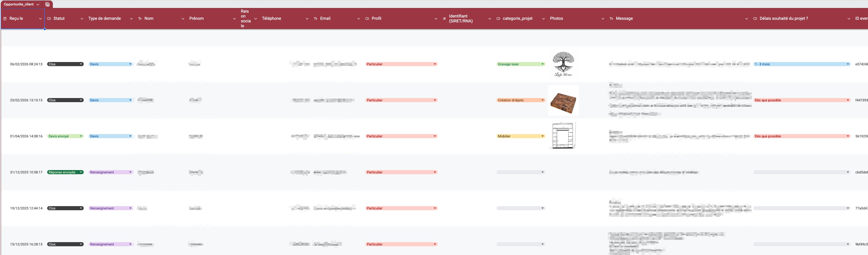Open the Dès que possible chip in 23/02/2026 row

tap(802, 100)
